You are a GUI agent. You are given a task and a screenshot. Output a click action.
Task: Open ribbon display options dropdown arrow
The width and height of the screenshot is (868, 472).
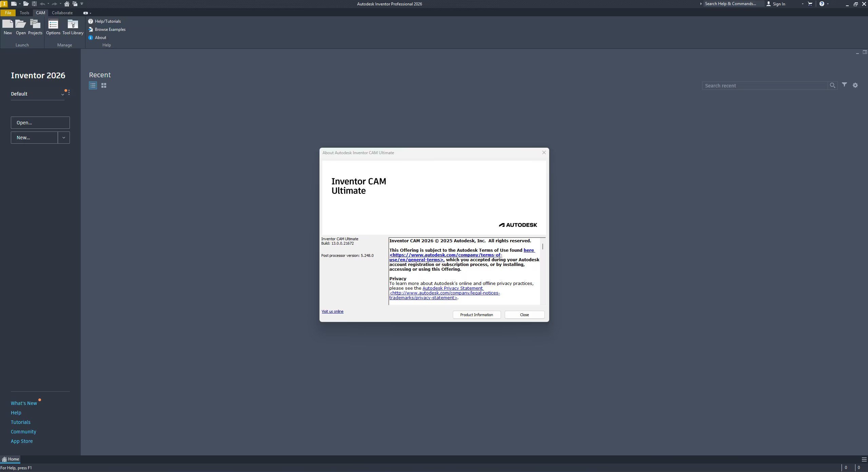tap(90, 13)
